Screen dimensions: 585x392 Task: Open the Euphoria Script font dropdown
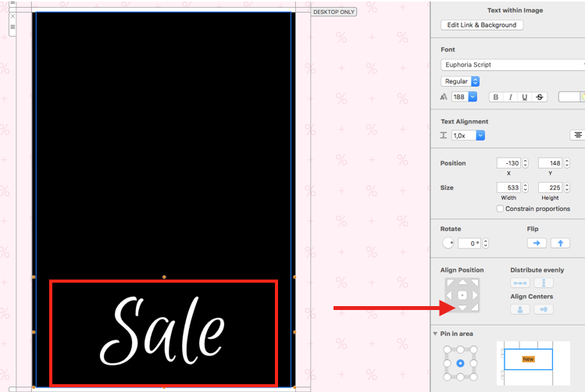(x=512, y=65)
